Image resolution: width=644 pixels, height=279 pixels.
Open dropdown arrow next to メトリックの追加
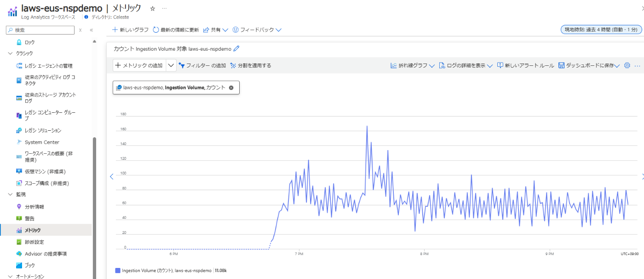click(x=171, y=65)
